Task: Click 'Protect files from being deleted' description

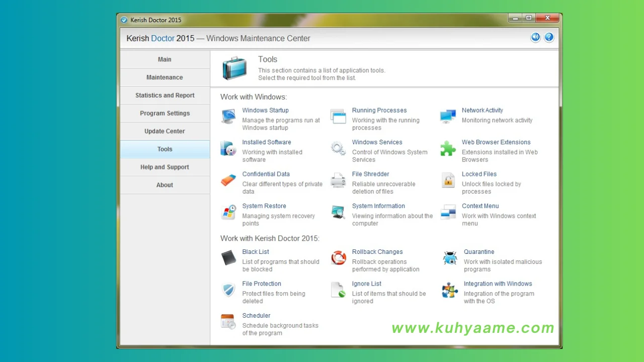Action: click(274, 298)
